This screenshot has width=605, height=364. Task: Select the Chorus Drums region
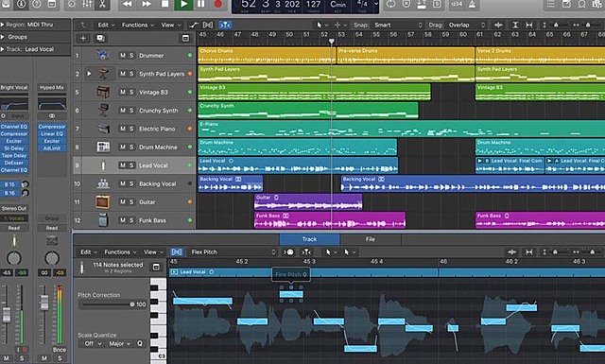[267, 56]
